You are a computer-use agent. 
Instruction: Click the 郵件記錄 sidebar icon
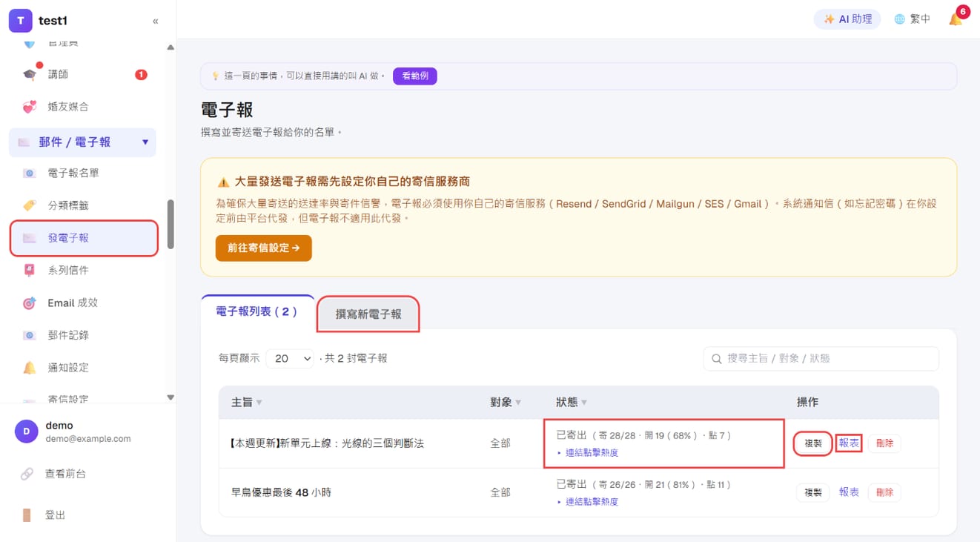(x=30, y=335)
